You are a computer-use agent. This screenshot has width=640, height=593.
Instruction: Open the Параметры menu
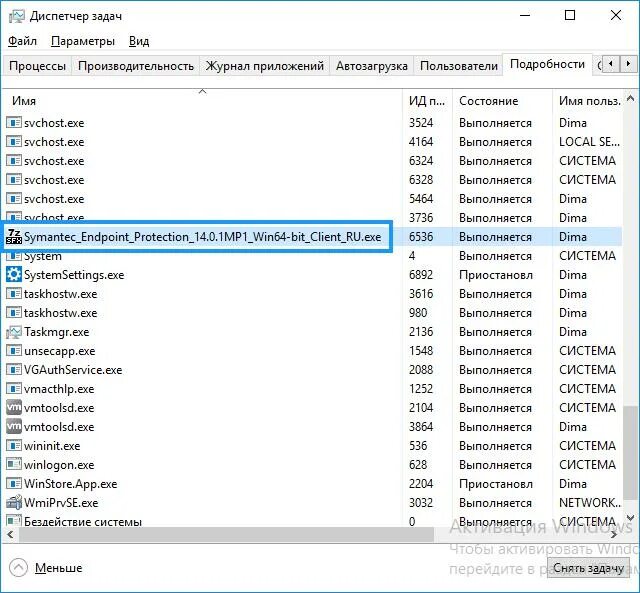pyautogui.click(x=83, y=41)
